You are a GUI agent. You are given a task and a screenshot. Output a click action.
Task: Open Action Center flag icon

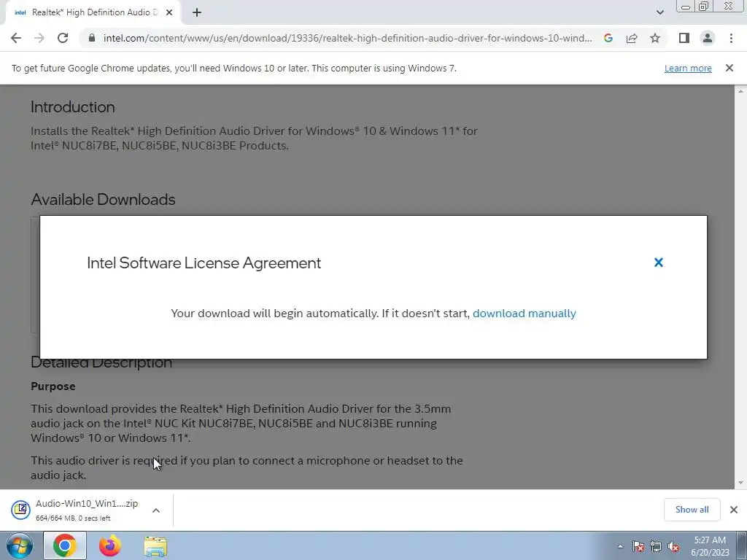click(638, 547)
